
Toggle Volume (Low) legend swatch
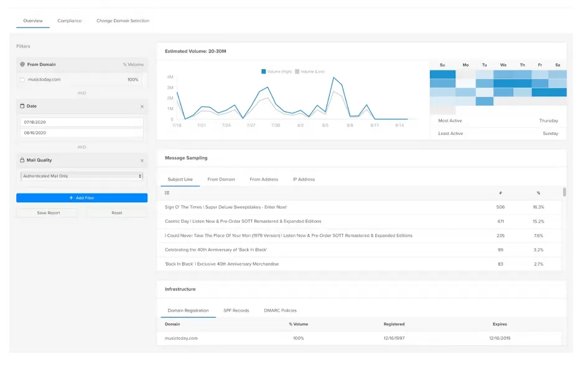pos(297,72)
